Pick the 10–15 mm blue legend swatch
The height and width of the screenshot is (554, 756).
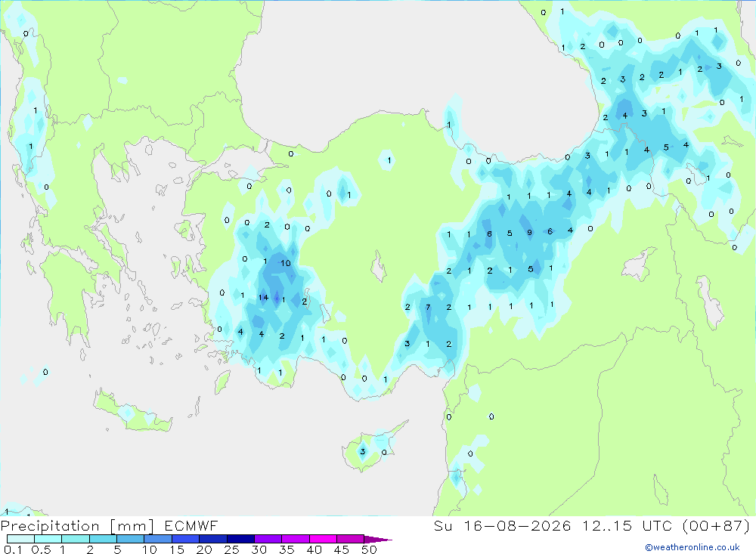click(158, 539)
